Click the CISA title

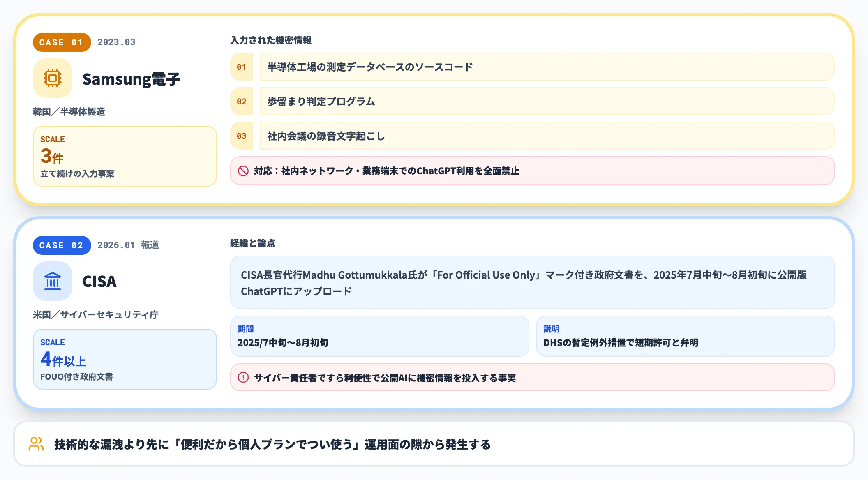pos(99,282)
